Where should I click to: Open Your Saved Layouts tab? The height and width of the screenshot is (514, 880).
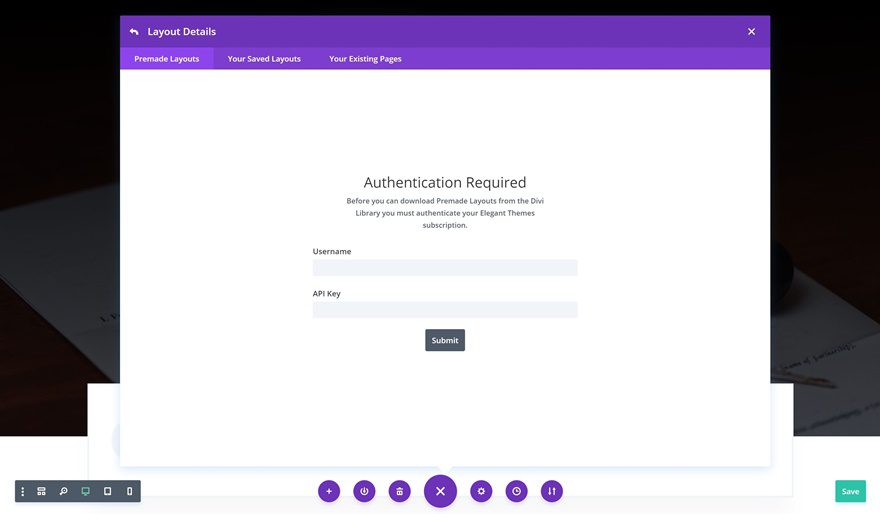(x=264, y=59)
